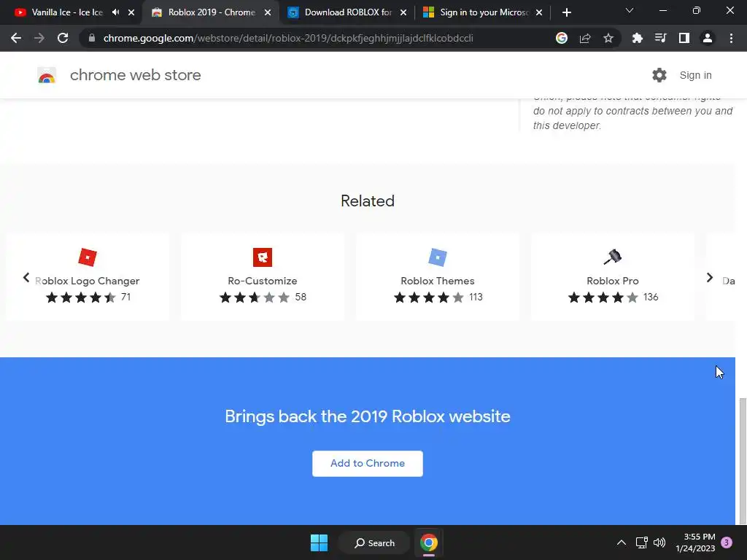Screen dimensions: 747x560
Task: Open Ro-Customize extension title
Action: pyautogui.click(x=263, y=281)
